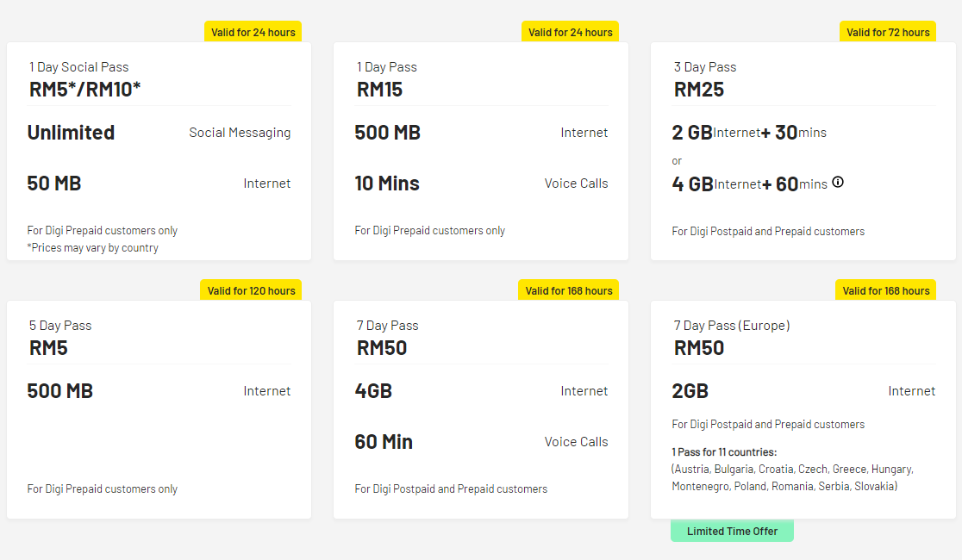962x560 pixels.
Task: Select the 5 Day Pass title
Action: [x=59, y=326]
